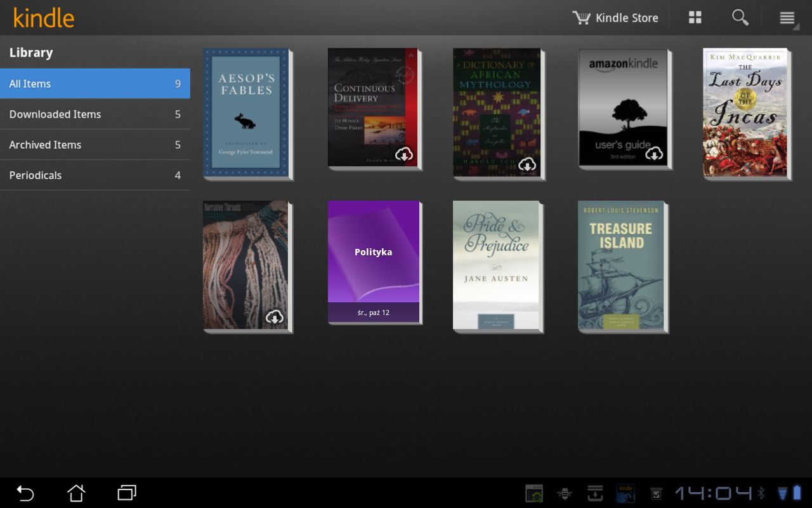812x508 pixels.
Task: Show Archived Items list
Action: [95, 145]
